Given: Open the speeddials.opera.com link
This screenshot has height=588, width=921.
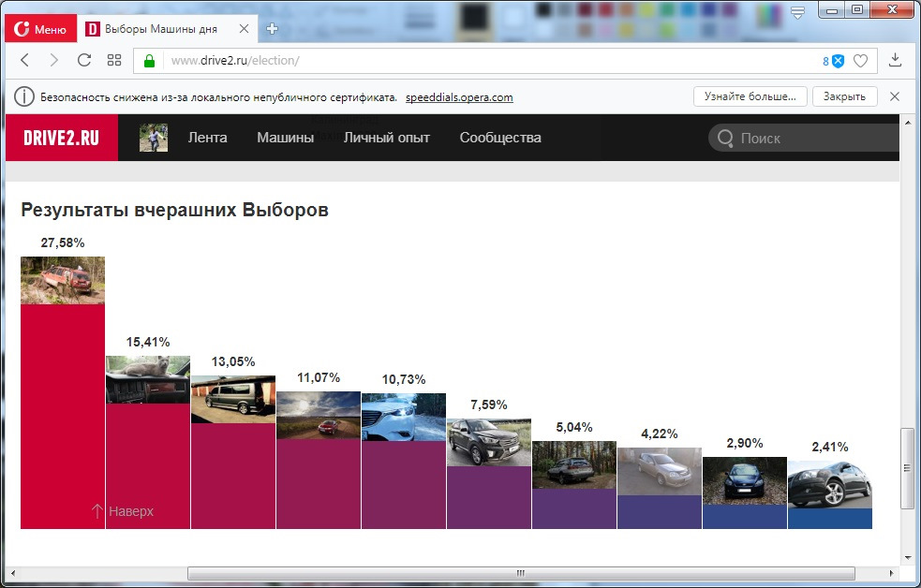Looking at the screenshot, I should click(459, 97).
